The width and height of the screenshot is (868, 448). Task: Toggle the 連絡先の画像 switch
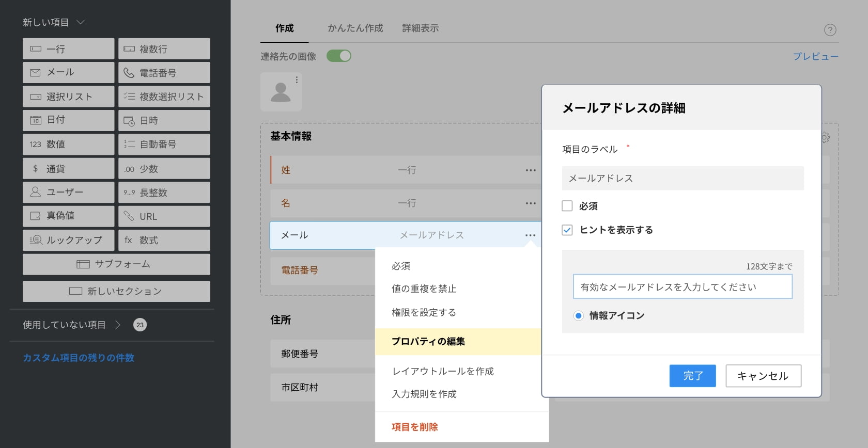(x=339, y=56)
